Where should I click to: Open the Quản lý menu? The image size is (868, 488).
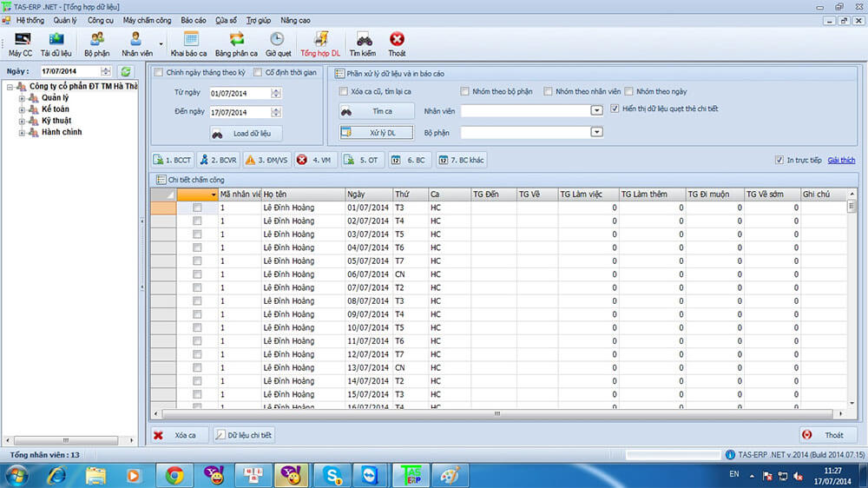pos(65,21)
